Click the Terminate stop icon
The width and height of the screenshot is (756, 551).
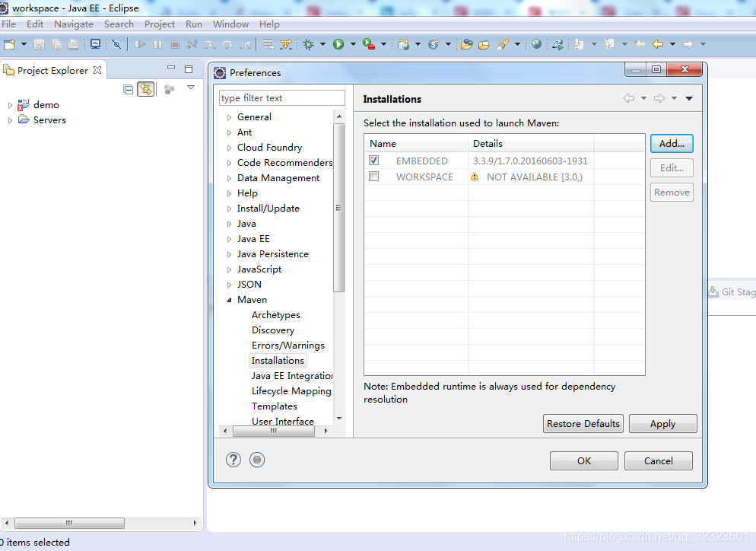click(x=175, y=44)
